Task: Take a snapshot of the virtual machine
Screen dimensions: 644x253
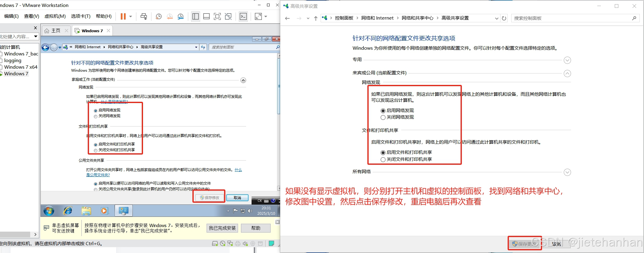Action: [158, 17]
